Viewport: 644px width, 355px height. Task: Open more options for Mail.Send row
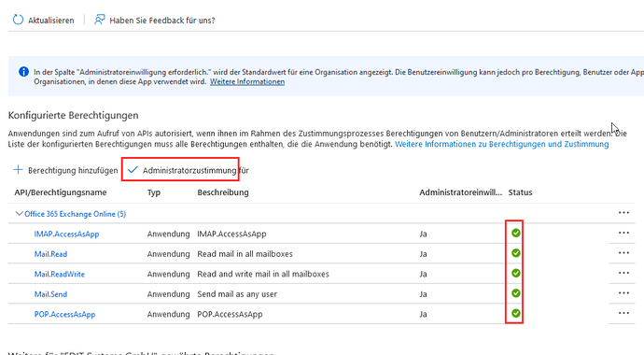(x=623, y=293)
